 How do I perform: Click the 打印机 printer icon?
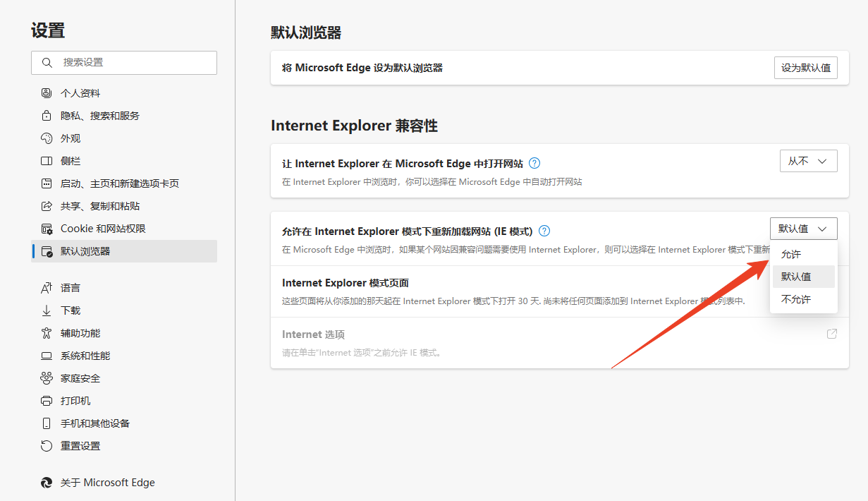(x=47, y=401)
